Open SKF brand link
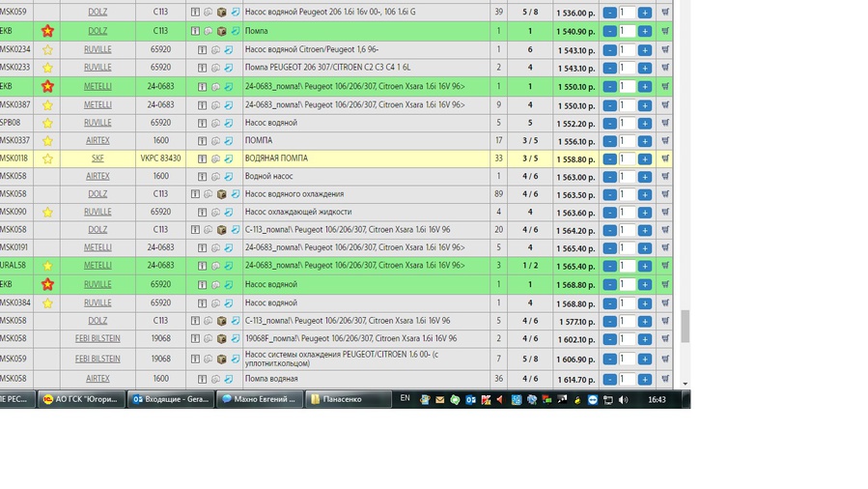This screenshot has height=489, width=868. tap(98, 158)
